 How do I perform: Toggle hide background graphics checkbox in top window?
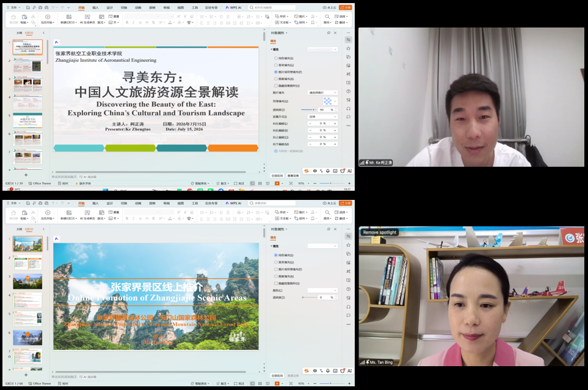(x=275, y=86)
